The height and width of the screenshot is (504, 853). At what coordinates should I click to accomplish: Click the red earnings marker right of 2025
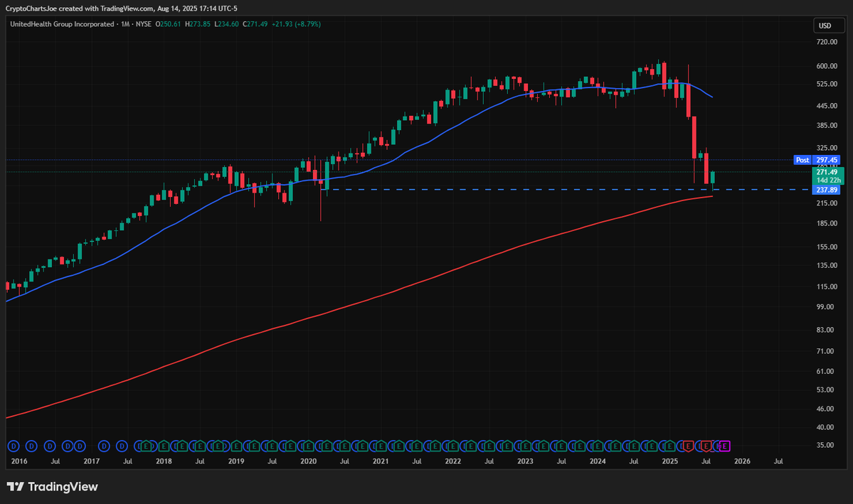(x=688, y=446)
